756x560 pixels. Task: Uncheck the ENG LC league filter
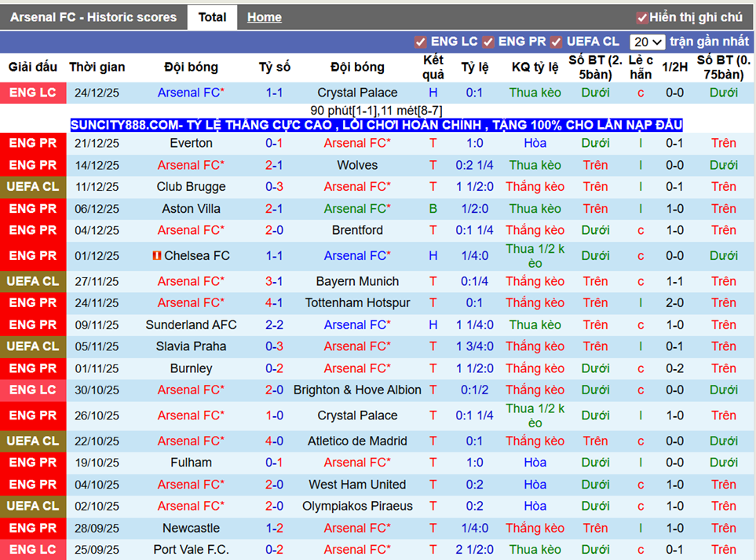[420, 42]
